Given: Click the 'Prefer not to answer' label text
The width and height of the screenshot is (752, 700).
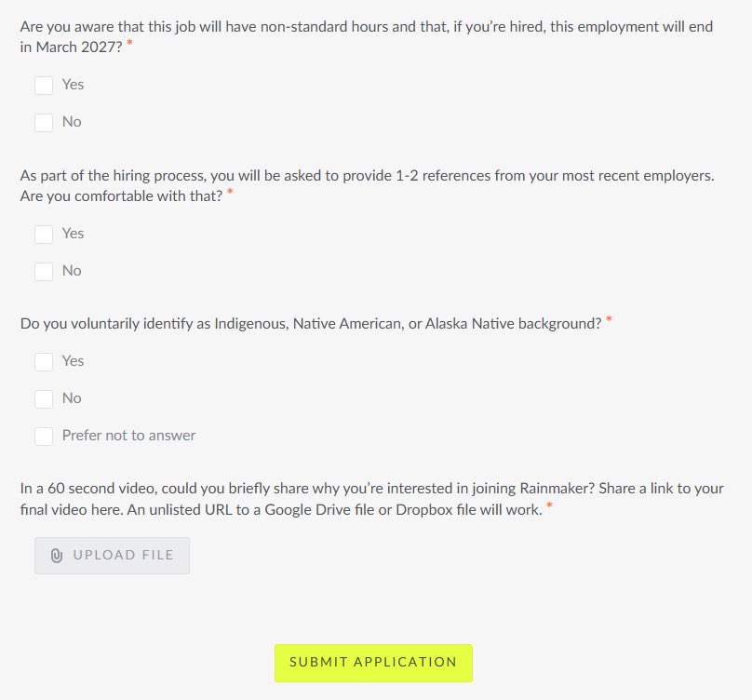Looking at the screenshot, I should point(129,435).
